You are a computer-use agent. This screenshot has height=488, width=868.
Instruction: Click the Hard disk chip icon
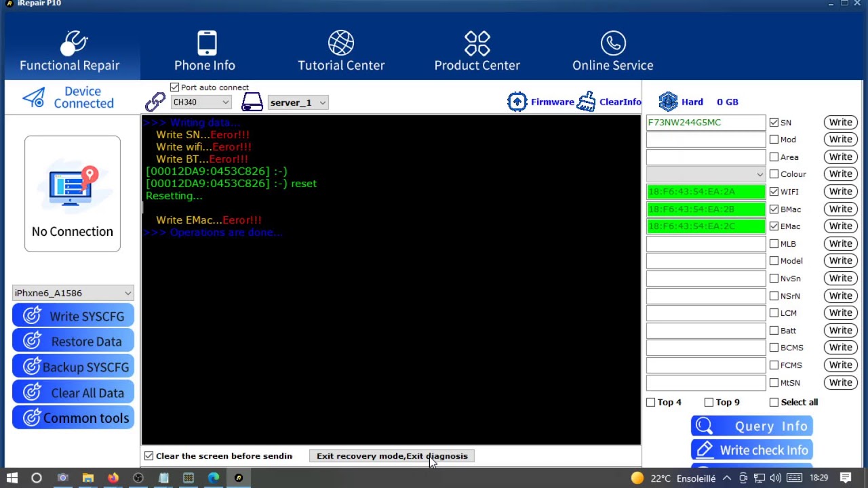tap(668, 102)
